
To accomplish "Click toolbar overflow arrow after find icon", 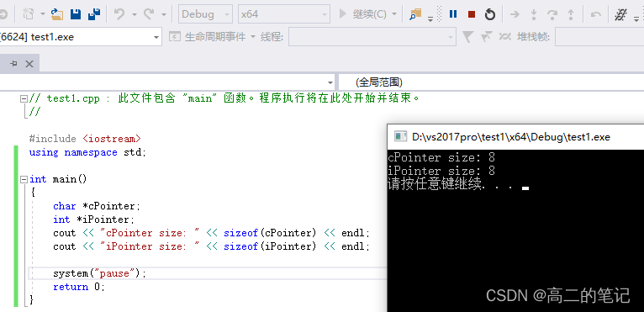I will click(x=430, y=19).
